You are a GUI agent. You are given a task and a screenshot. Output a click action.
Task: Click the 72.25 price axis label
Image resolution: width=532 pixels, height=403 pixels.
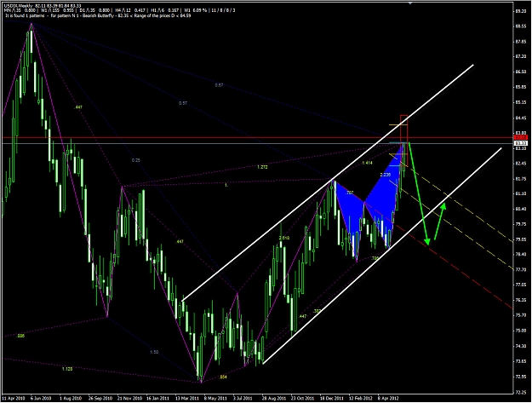pos(520,393)
